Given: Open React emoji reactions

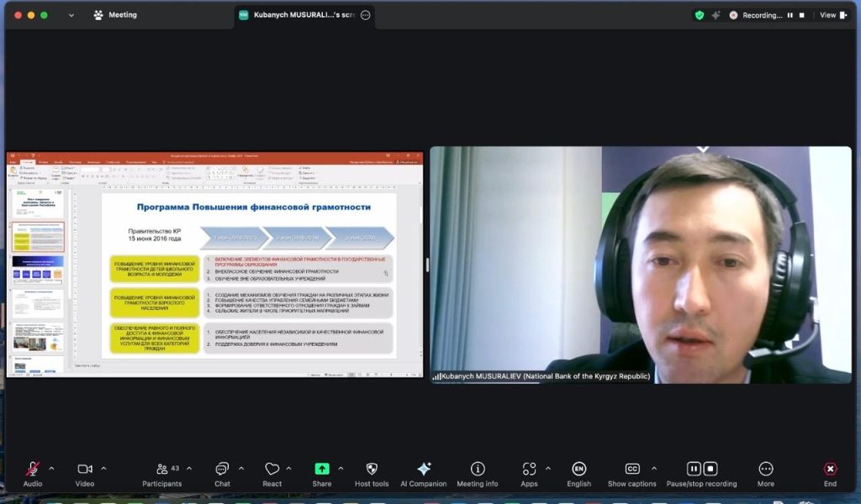Looking at the screenshot, I should tap(272, 470).
